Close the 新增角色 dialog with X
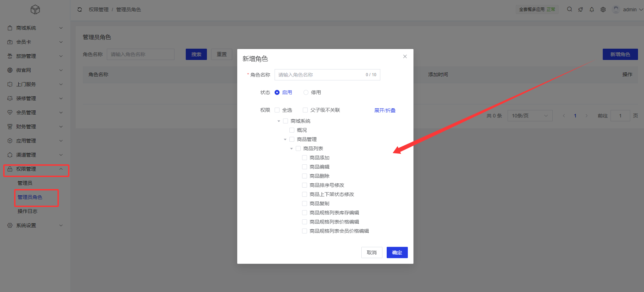Image resolution: width=644 pixels, height=292 pixels. point(405,56)
